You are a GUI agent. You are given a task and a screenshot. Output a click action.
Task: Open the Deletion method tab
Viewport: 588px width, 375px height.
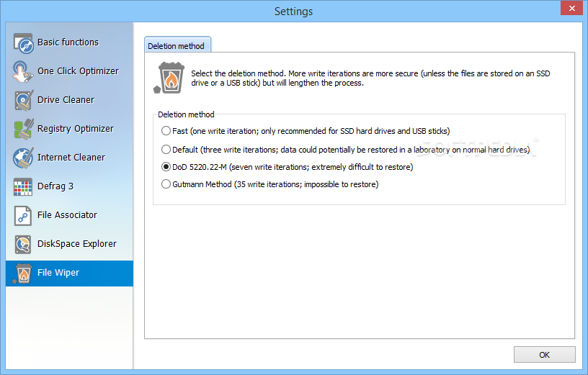pyautogui.click(x=177, y=45)
